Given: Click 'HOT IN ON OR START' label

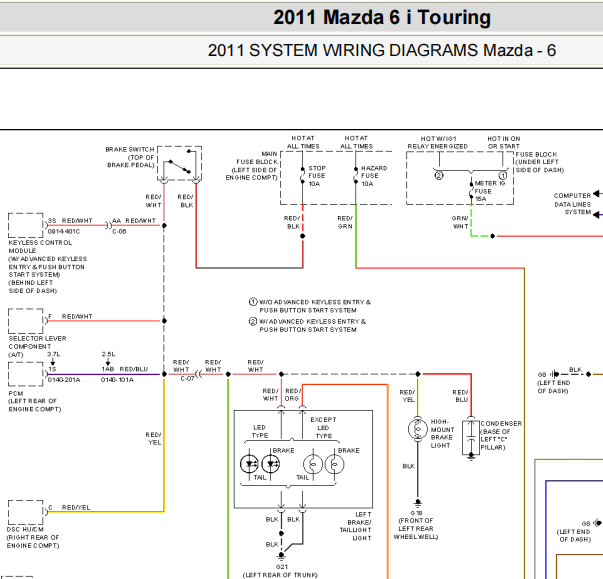Looking at the screenshot, I should [x=504, y=143].
